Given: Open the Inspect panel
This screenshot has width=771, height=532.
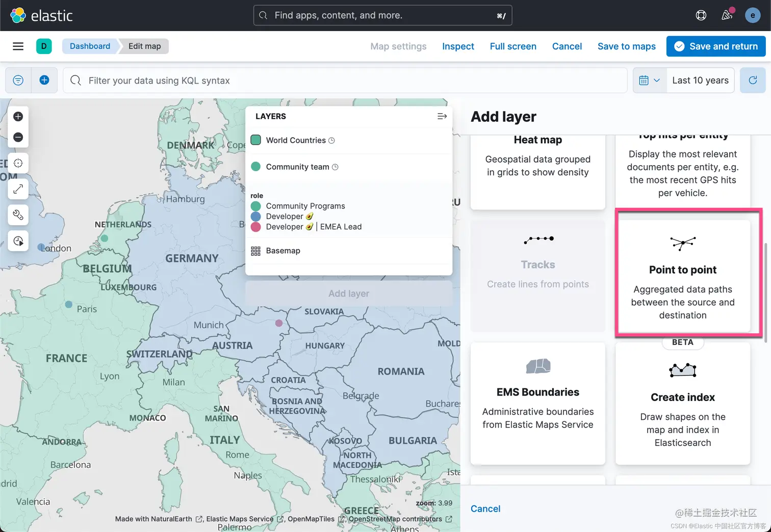Looking at the screenshot, I should (458, 46).
